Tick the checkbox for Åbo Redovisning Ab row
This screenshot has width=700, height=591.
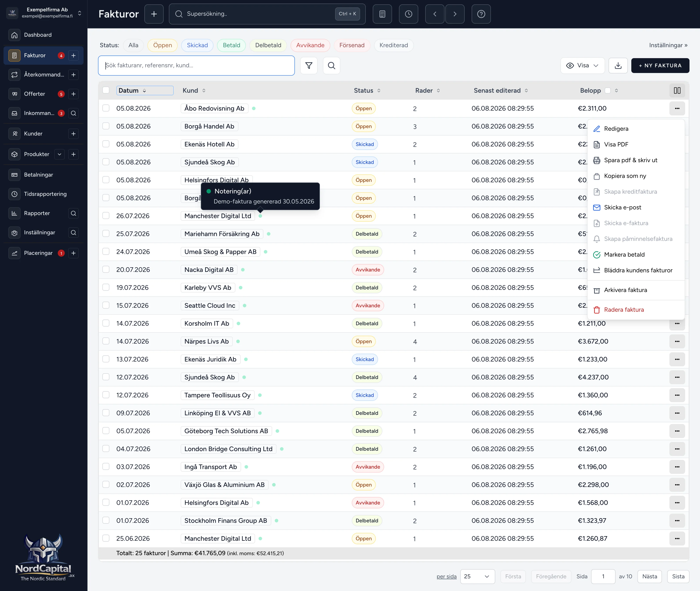point(106,108)
